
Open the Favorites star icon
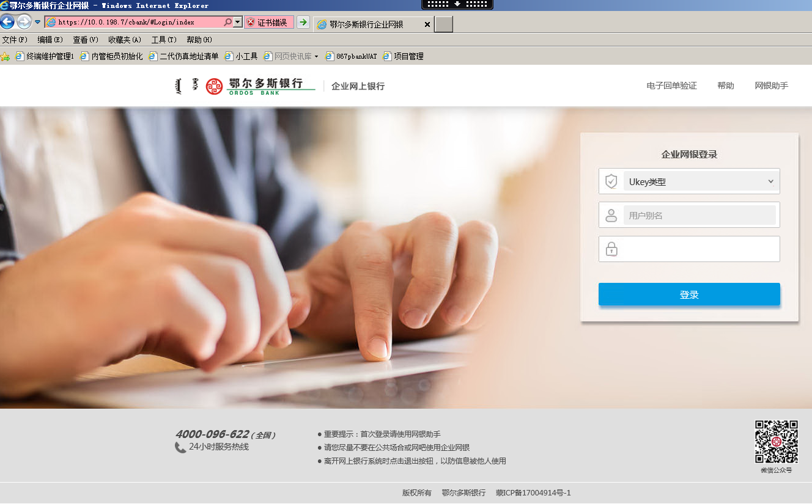[6, 56]
